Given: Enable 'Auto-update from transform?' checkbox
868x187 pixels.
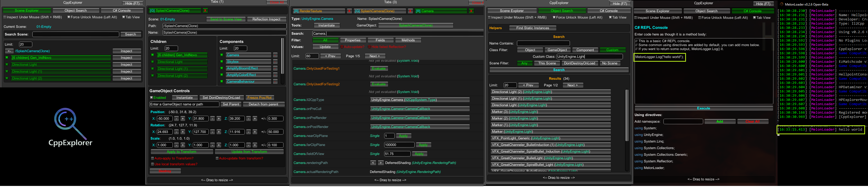Looking at the screenshot, I should [217, 159].
